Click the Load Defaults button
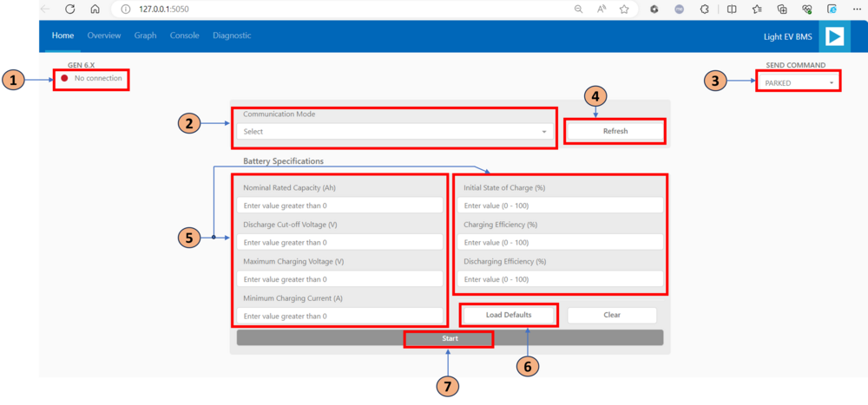The image size is (868, 405). 509,315
